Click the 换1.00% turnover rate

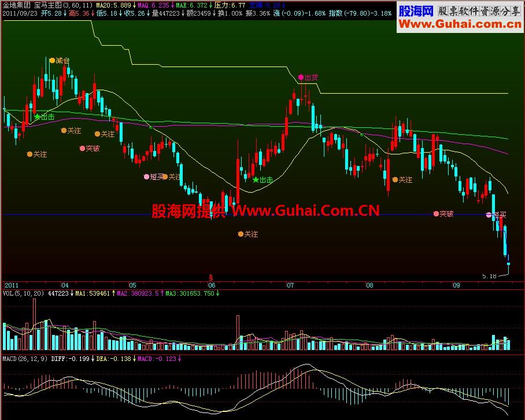(230, 13)
